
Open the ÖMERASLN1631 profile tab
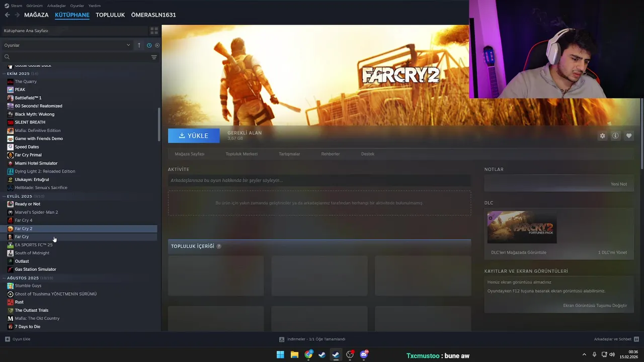pos(153,15)
